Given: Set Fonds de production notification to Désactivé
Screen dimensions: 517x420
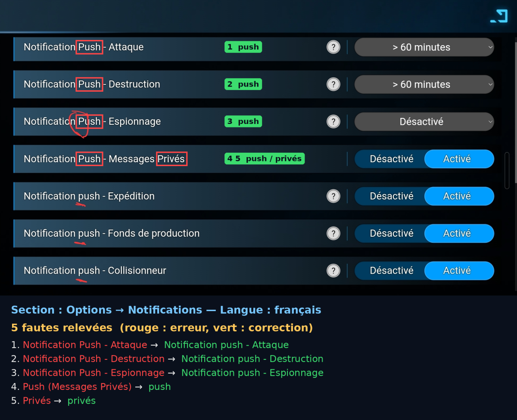Looking at the screenshot, I should click(x=390, y=233).
